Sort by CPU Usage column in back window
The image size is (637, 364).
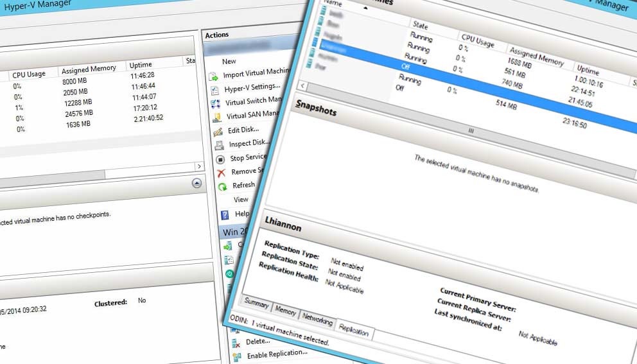[29, 74]
